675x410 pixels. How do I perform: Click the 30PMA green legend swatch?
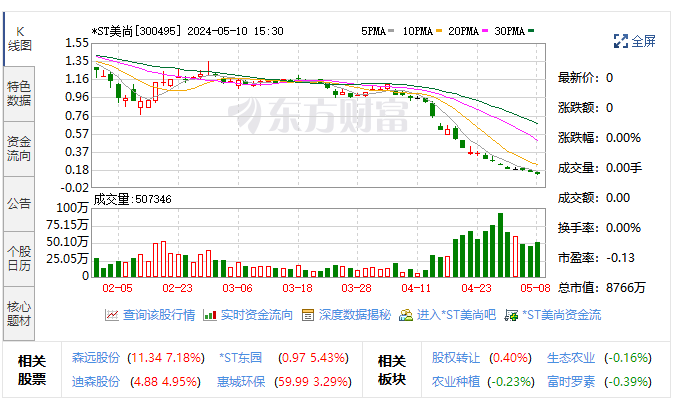[531, 31]
